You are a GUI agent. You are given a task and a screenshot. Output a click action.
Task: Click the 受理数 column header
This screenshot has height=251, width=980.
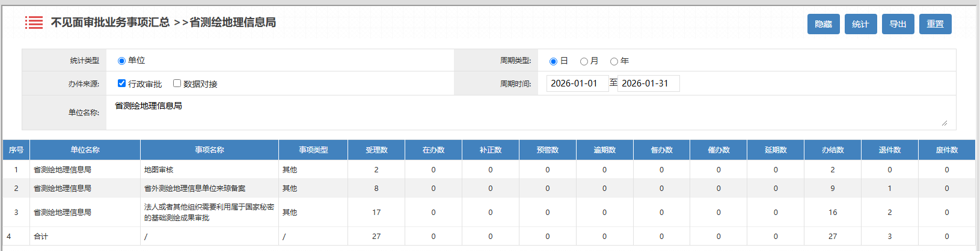(x=376, y=150)
